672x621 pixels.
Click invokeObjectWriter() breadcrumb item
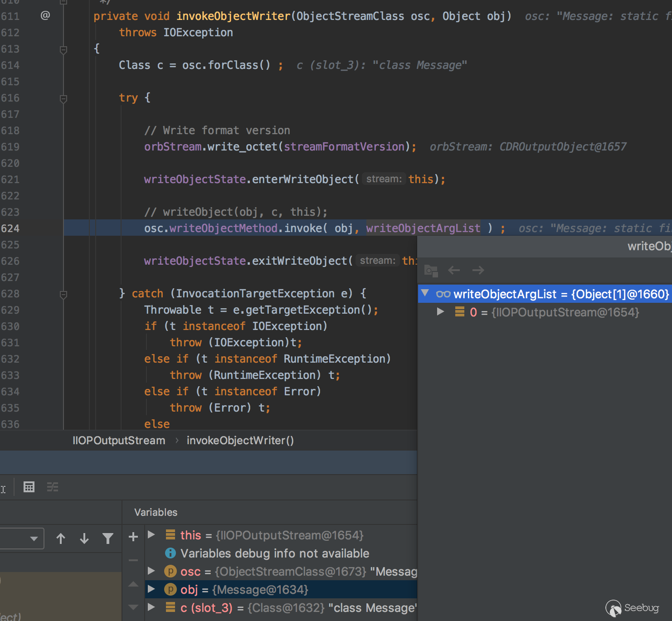pyautogui.click(x=240, y=441)
